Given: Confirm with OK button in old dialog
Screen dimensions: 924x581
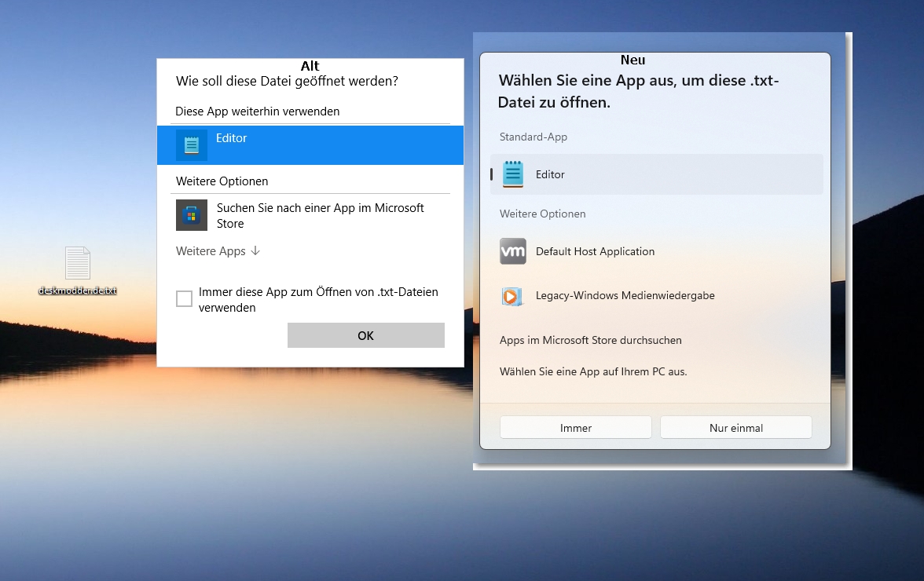Looking at the screenshot, I should 366,335.
